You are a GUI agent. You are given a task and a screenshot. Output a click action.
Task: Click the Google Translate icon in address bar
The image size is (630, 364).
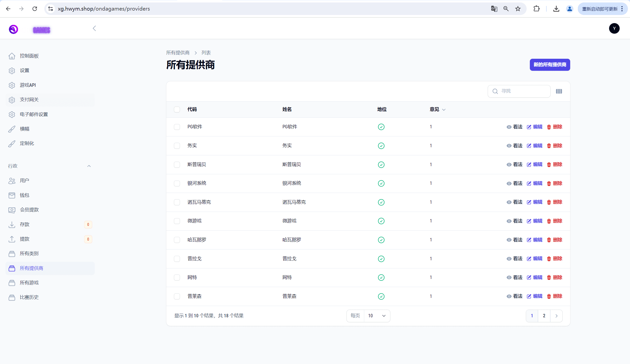click(494, 9)
